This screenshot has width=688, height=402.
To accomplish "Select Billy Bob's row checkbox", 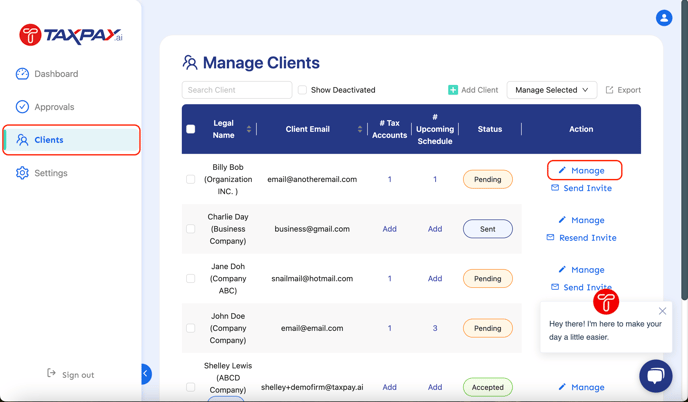I will 190,179.
